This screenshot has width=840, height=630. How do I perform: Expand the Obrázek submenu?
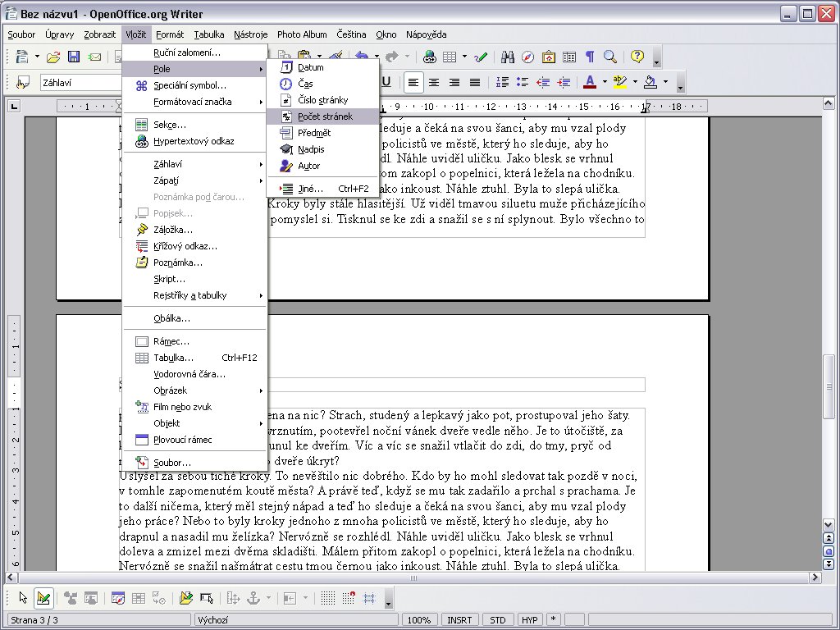pos(195,390)
